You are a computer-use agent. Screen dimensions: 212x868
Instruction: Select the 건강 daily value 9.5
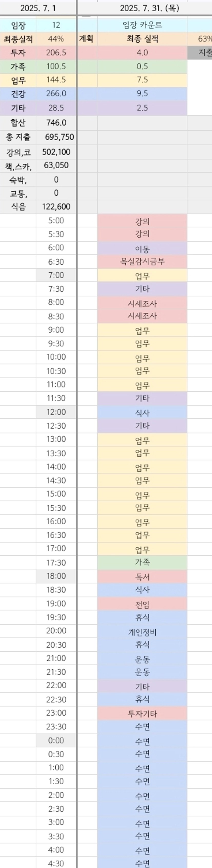pos(142,94)
